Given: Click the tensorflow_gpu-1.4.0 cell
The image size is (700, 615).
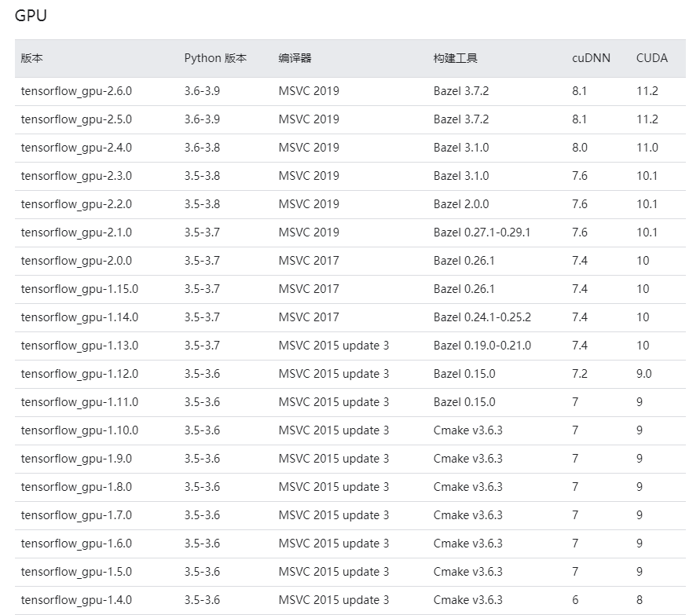Looking at the screenshot, I should (76, 600).
